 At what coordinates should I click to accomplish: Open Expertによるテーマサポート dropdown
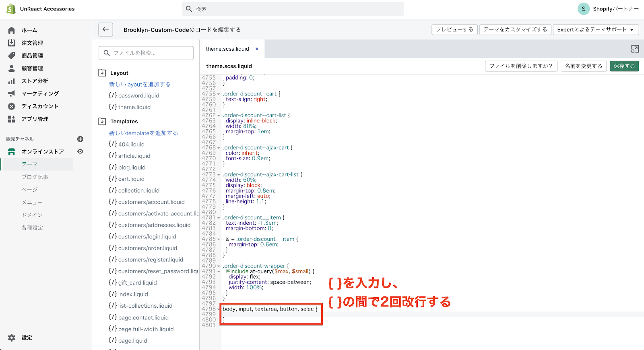595,29
